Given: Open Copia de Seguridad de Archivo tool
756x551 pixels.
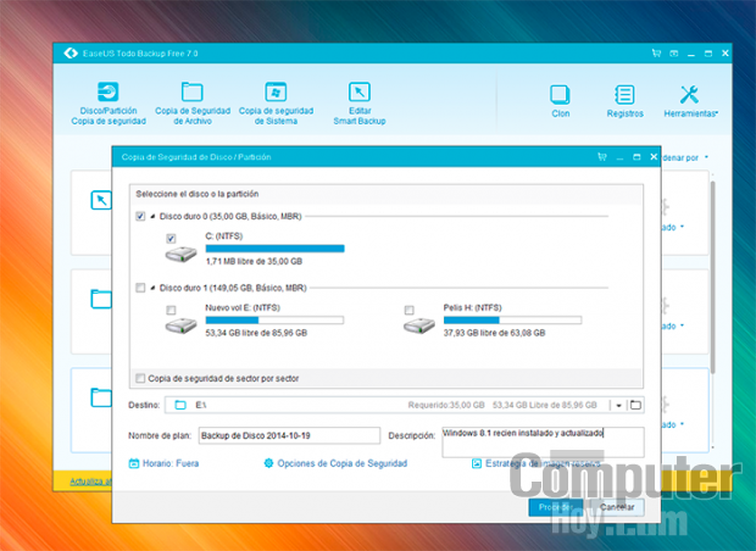Looking at the screenshot, I should (x=192, y=103).
